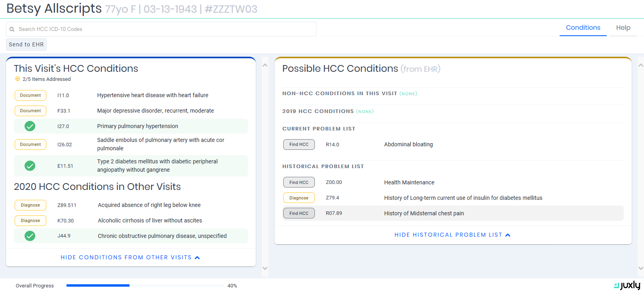Toggle the green check for I27.0

pos(30,126)
